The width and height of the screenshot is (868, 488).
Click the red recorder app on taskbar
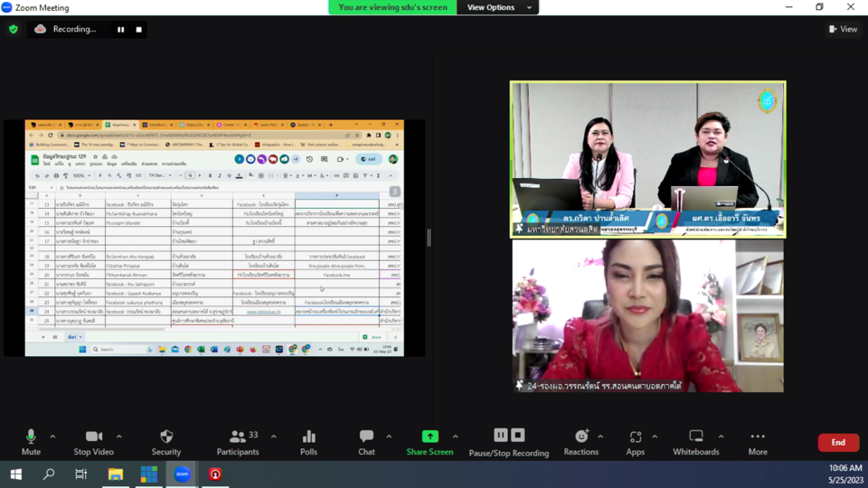click(x=215, y=474)
